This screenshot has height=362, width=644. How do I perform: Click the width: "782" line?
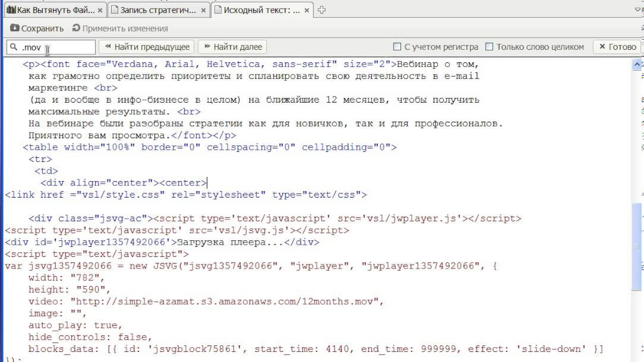[66, 278]
